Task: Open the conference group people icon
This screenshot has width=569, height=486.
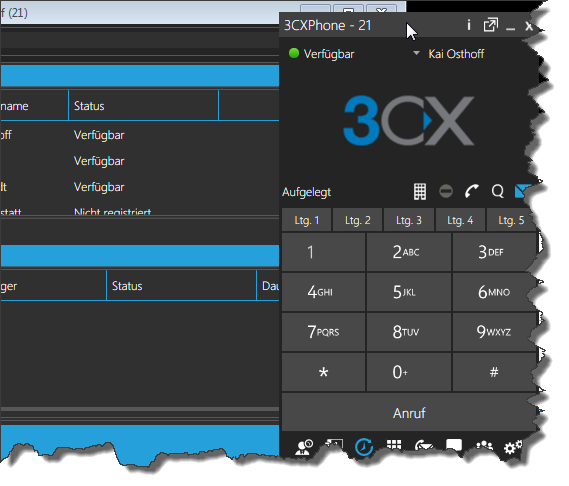Action: click(x=484, y=446)
